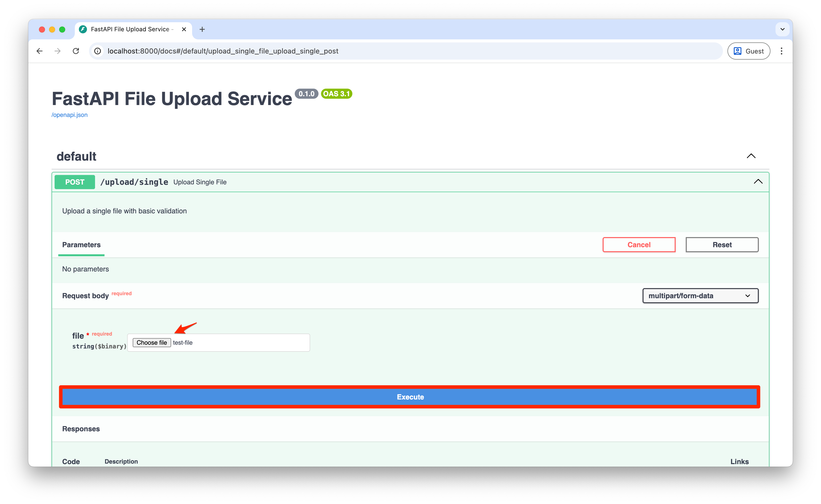Collapse the default API section
This screenshot has height=504, width=821.
pyautogui.click(x=751, y=156)
